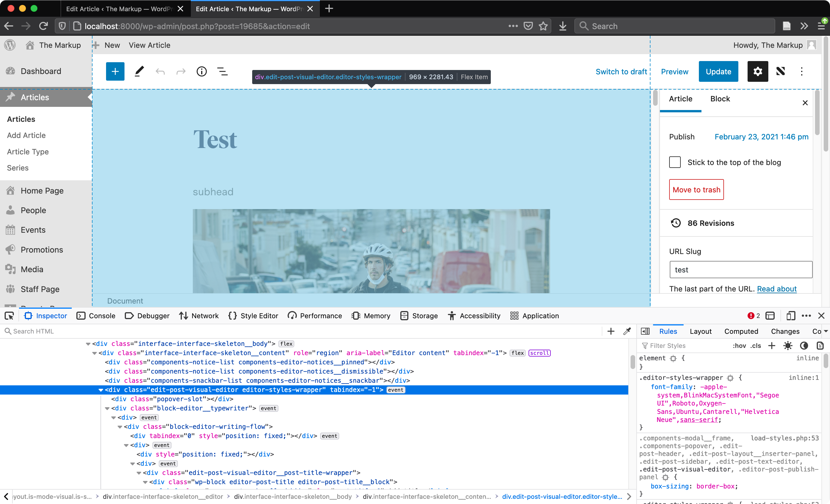
Task: Click the Switch to draft link
Action: (621, 72)
